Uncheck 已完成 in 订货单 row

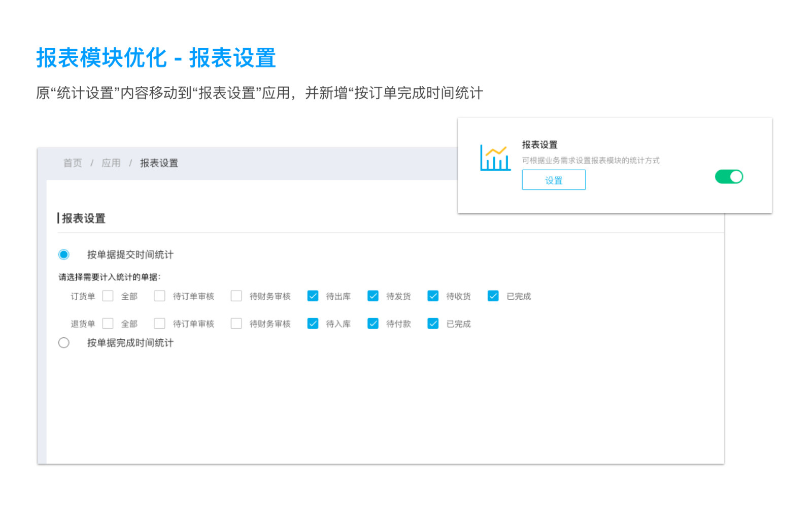(493, 296)
